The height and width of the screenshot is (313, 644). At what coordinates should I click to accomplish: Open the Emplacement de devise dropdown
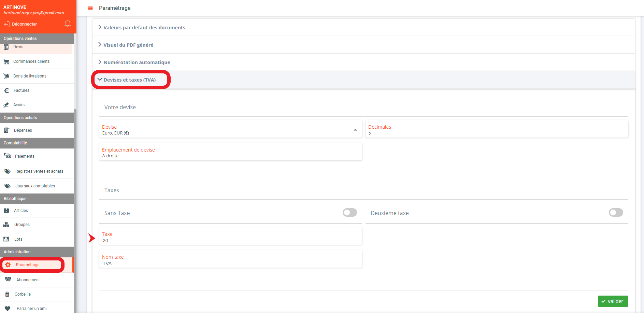pos(230,153)
